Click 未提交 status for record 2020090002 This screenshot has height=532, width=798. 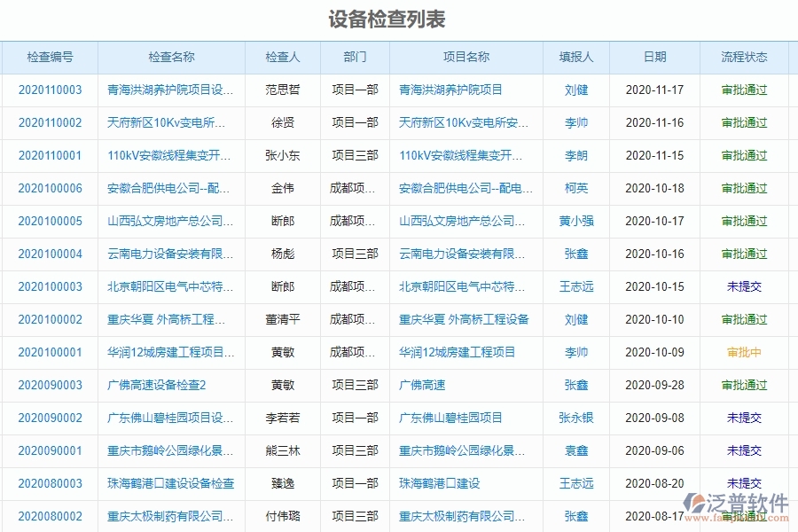(746, 418)
